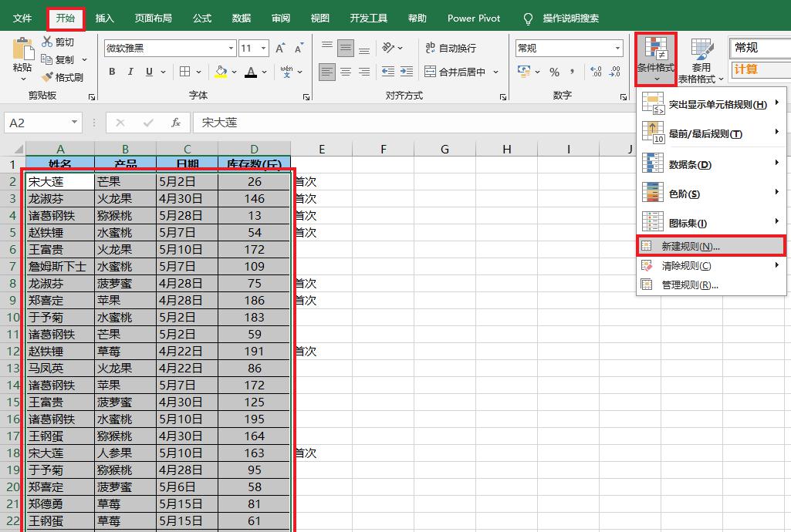
Task: Increase the decimal places
Action: coord(596,72)
